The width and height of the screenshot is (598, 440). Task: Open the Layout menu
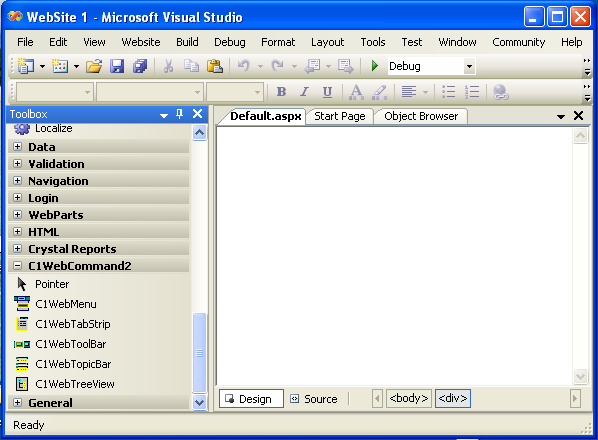pos(327,42)
